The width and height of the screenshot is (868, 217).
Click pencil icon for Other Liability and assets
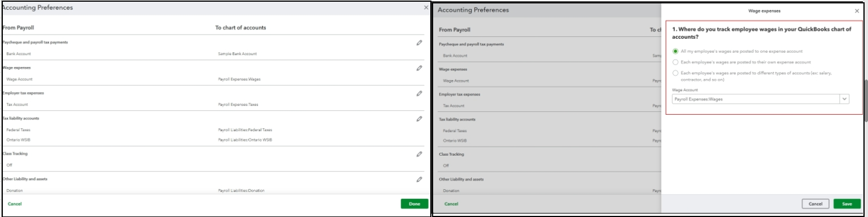pyautogui.click(x=419, y=179)
